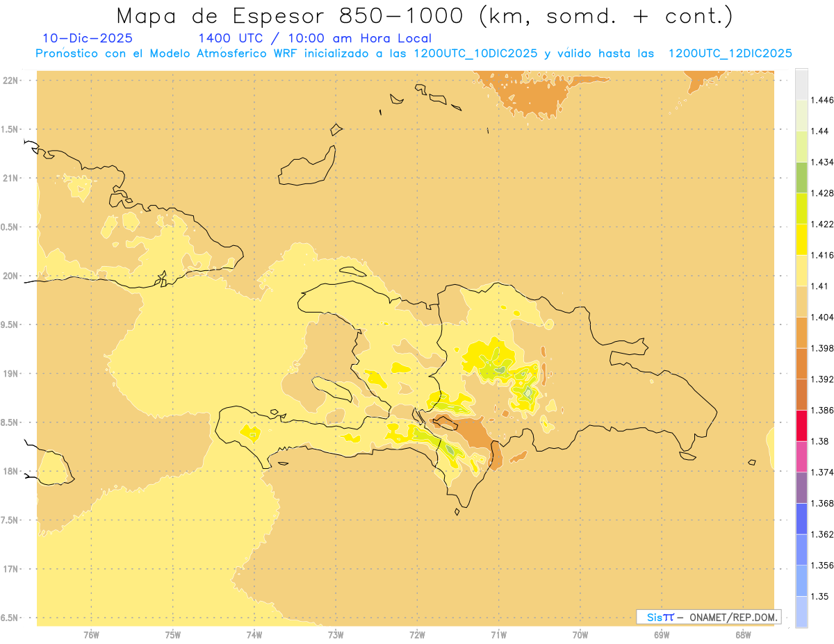Select the legend value "1.38"

[x=819, y=440]
